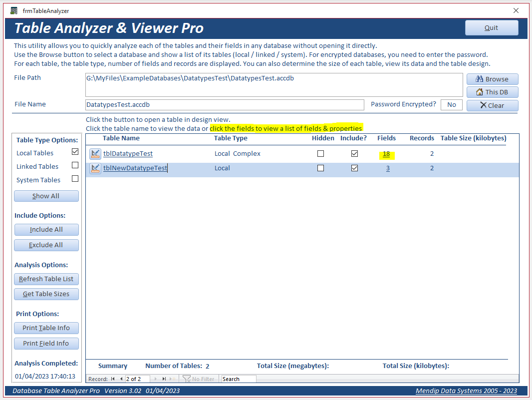
Task: Go to last record arrow
Action: (x=164, y=379)
